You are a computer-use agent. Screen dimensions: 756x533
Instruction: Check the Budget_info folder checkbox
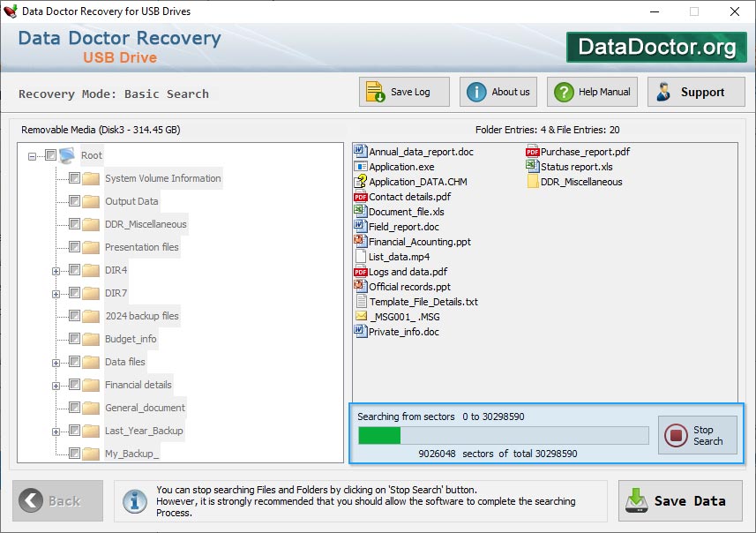coord(74,338)
